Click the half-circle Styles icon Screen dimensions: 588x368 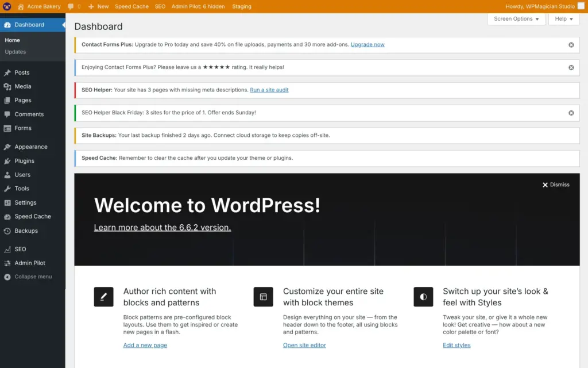423,297
